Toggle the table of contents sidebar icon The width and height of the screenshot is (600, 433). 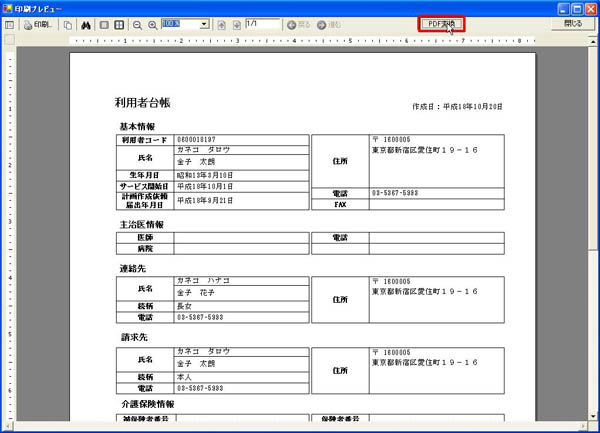coord(10,25)
